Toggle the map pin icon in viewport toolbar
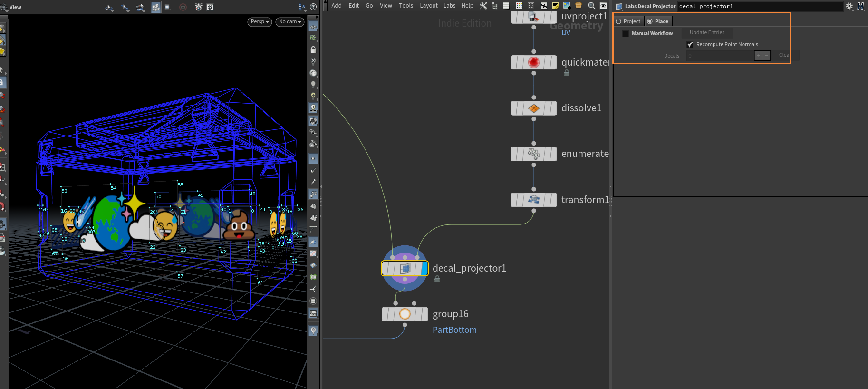Viewport: 868px width, 389px height. (313, 331)
